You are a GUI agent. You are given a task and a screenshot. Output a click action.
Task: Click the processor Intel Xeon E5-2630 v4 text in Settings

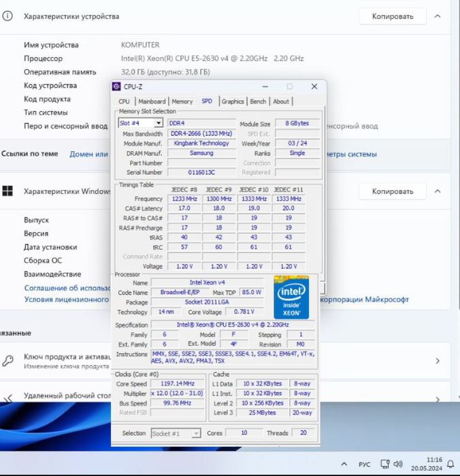(212, 59)
